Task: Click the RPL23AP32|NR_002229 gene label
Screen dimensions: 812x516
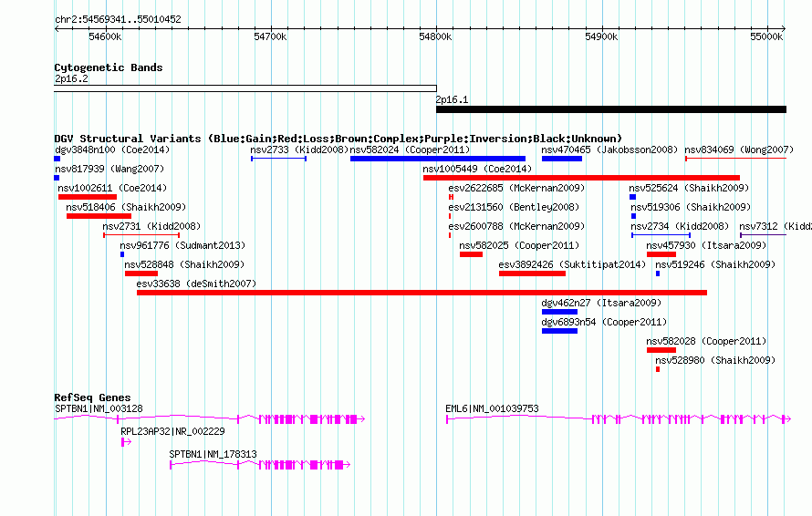Action: coord(173,431)
